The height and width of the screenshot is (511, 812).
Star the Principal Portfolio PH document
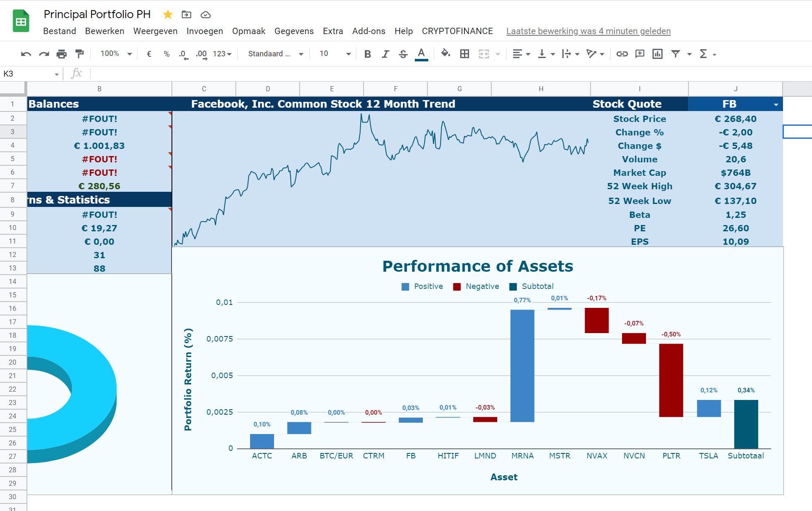pyautogui.click(x=168, y=15)
